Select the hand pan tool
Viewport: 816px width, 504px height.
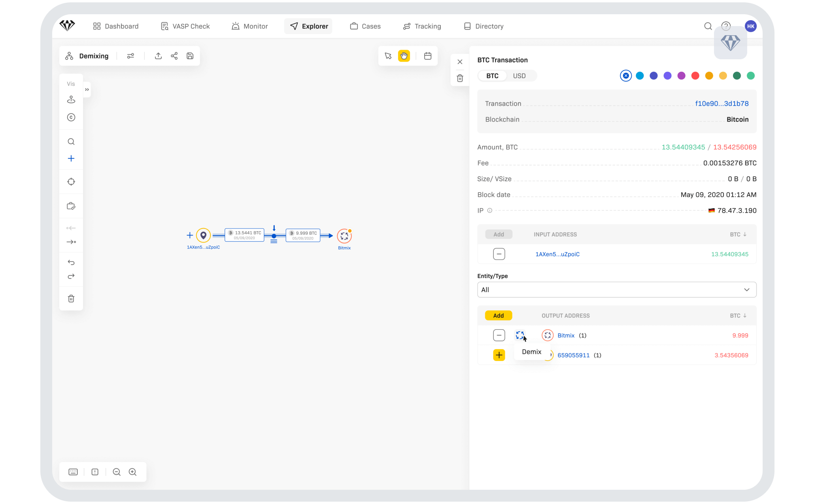[x=404, y=56]
